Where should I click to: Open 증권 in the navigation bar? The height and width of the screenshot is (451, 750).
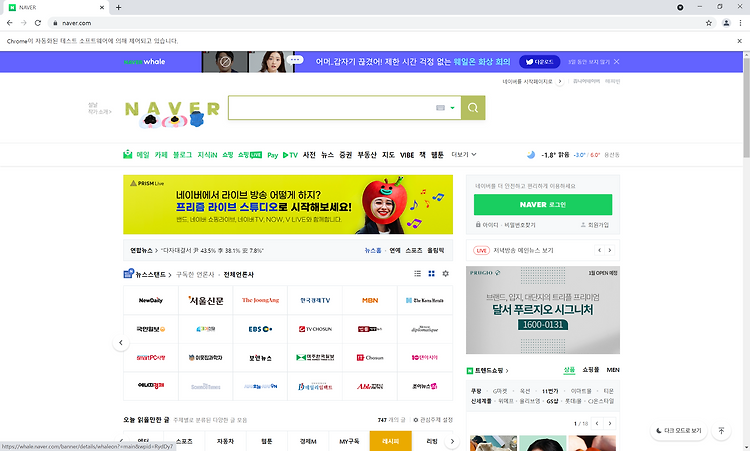pos(345,155)
